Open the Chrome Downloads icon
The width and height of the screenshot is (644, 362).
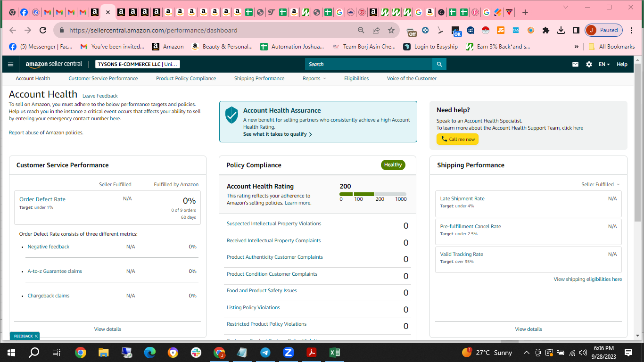coord(561,30)
